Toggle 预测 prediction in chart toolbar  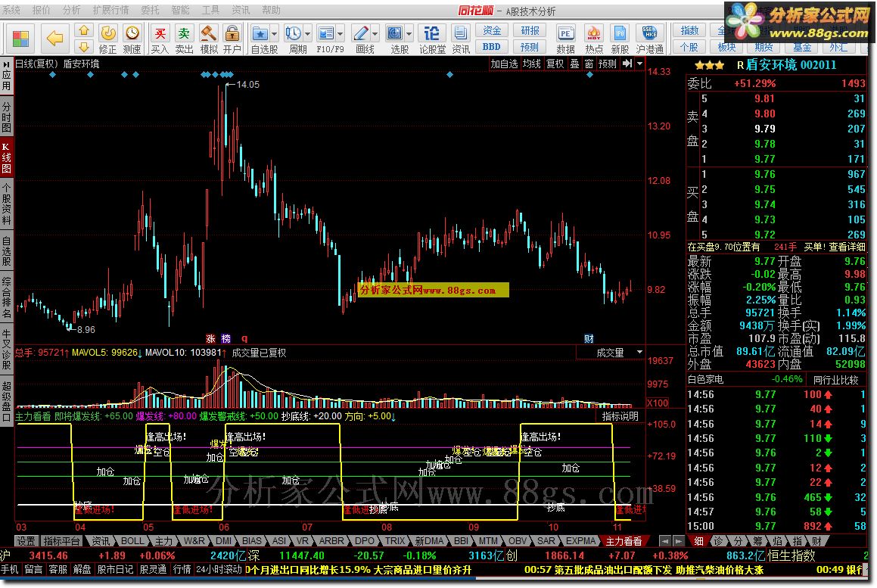[x=608, y=64]
